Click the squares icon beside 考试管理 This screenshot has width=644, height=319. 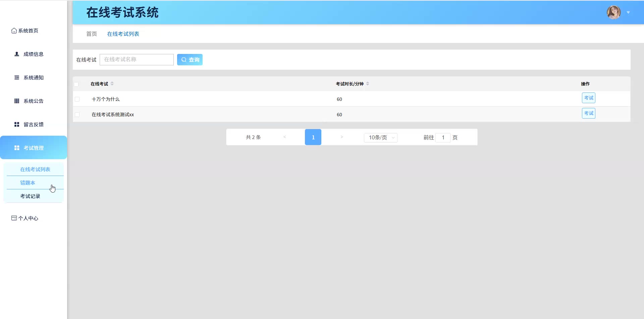(16, 148)
